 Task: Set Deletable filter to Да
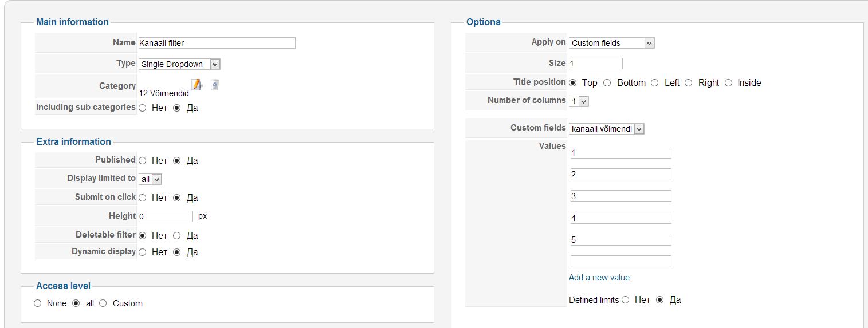coord(177,235)
